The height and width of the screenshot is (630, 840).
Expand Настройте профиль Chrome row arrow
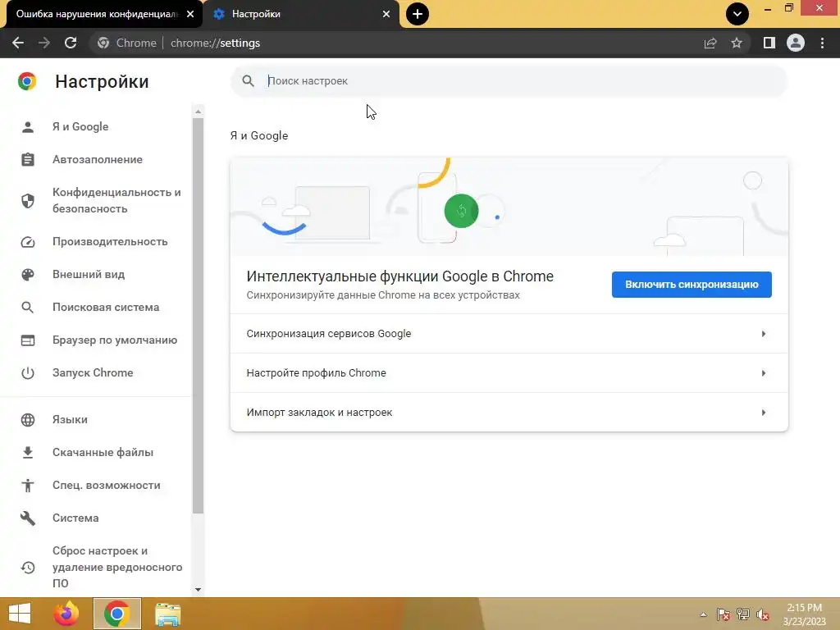(764, 373)
